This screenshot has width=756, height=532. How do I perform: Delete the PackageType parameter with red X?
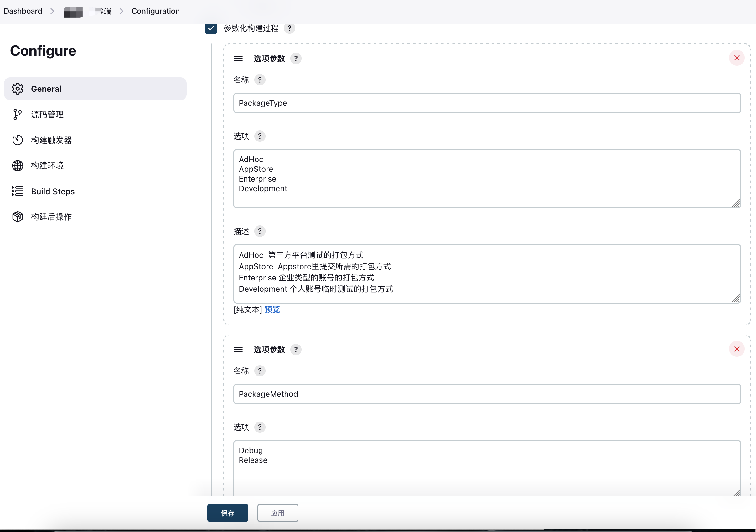(x=736, y=58)
